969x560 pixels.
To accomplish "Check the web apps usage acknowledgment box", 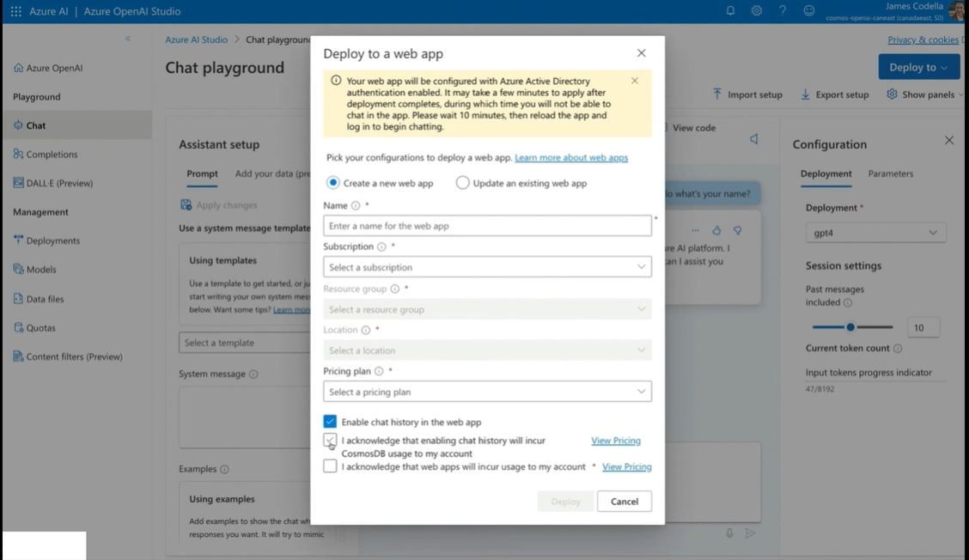I will 330,466.
